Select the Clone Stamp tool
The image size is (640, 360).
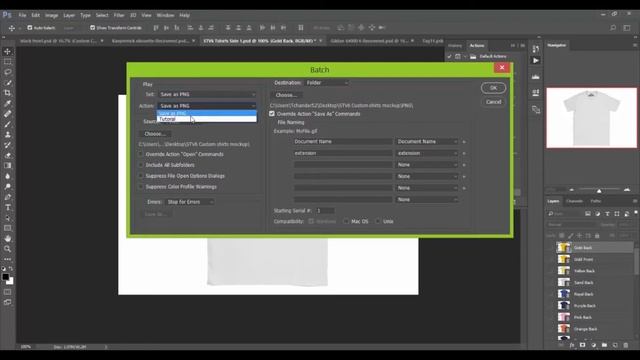point(7,134)
